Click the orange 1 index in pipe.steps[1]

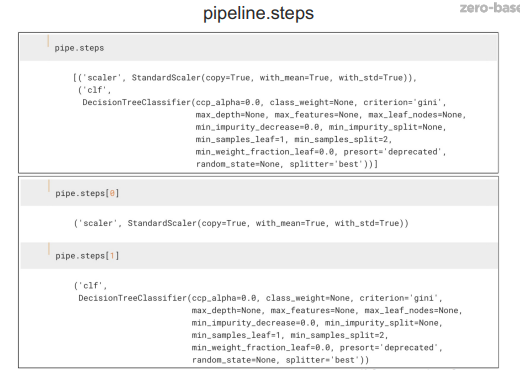[112, 256]
